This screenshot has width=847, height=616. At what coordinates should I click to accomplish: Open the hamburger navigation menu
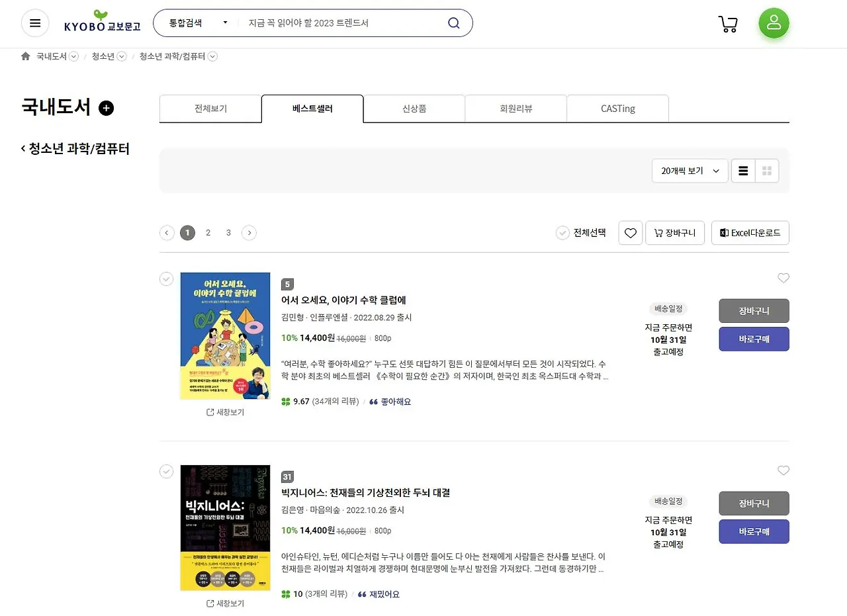tap(34, 22)
